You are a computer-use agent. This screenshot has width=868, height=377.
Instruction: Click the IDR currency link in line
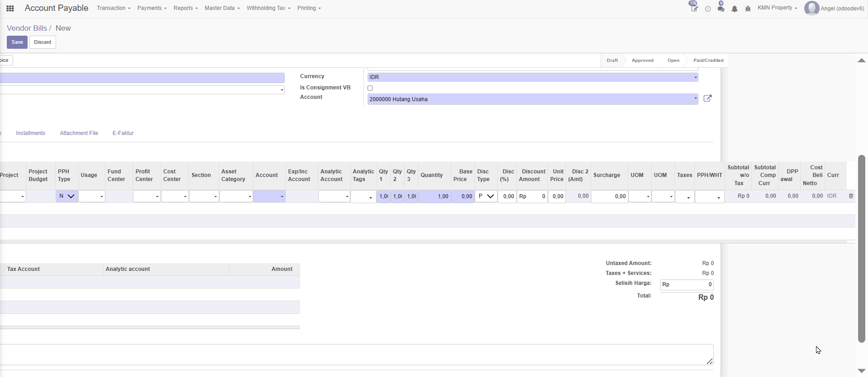[x=832, y=196]
